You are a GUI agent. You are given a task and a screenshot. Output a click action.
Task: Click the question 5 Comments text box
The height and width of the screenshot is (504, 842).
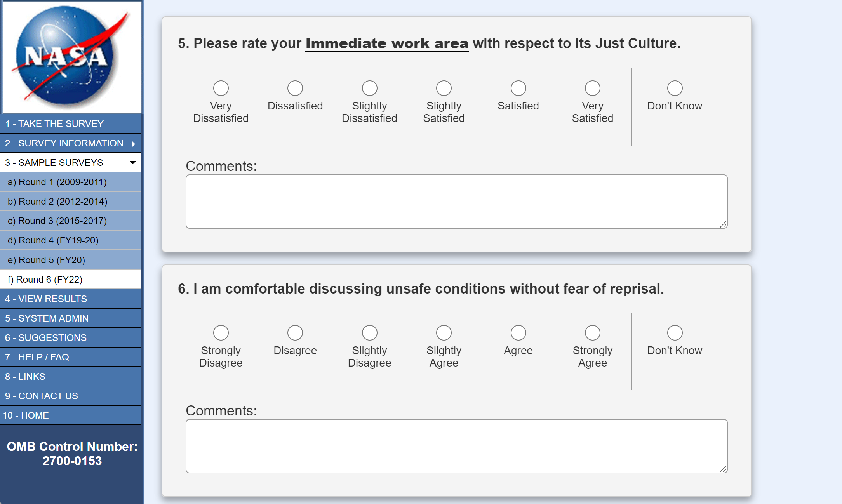click(x=456, y=202)
